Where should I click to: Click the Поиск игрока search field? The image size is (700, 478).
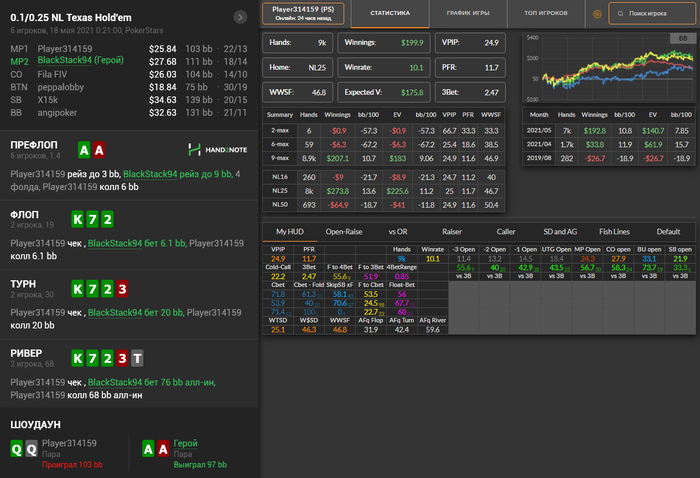pyautogui.click(x=652, y=14)
